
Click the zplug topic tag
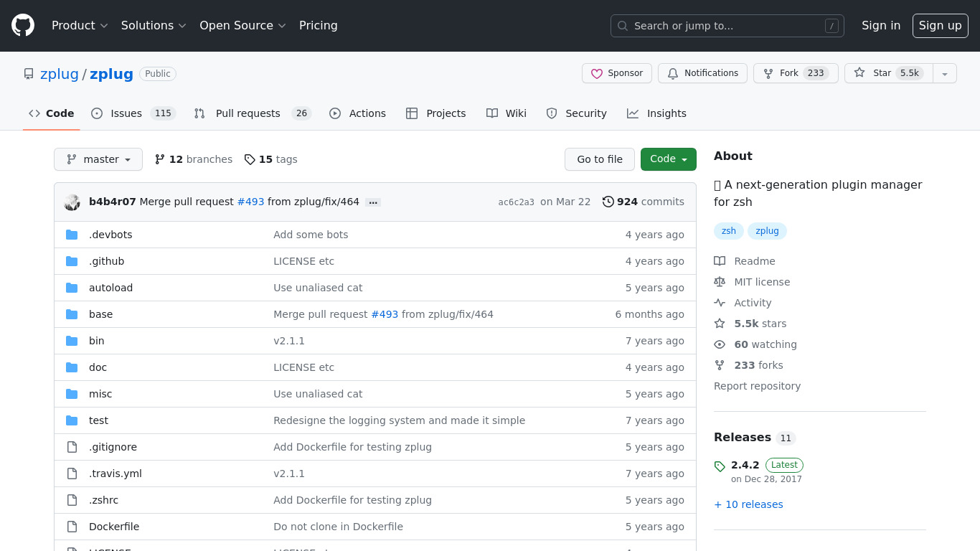pyautogui.click(x=767, y=231)
